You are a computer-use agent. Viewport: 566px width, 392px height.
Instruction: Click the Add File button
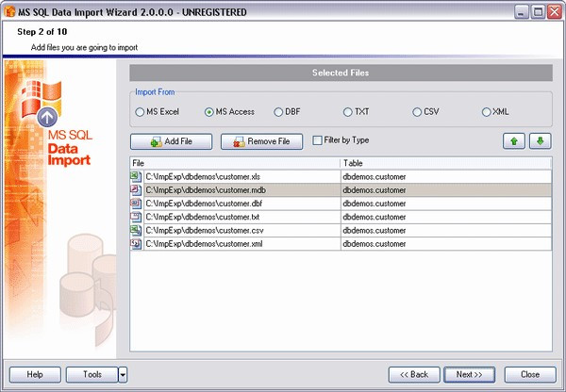point(171,141)
